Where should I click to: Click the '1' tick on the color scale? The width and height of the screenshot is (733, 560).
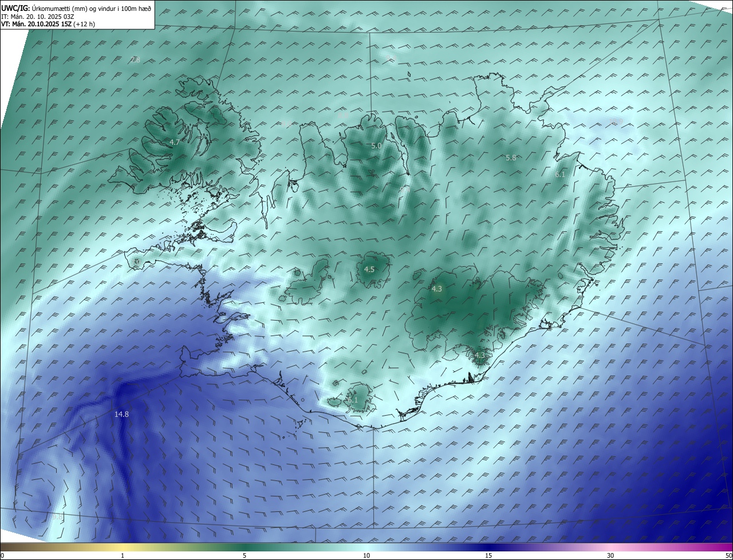(x=123, y=555)
